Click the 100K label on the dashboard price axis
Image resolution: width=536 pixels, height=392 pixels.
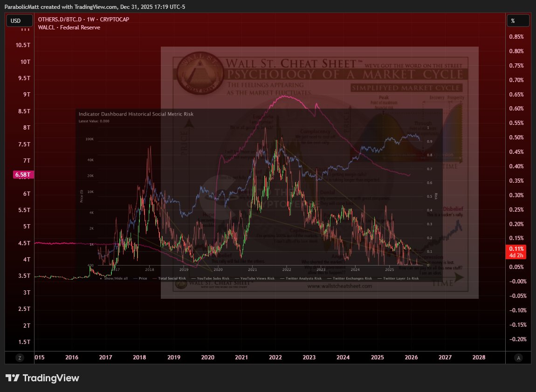(89, 139)
